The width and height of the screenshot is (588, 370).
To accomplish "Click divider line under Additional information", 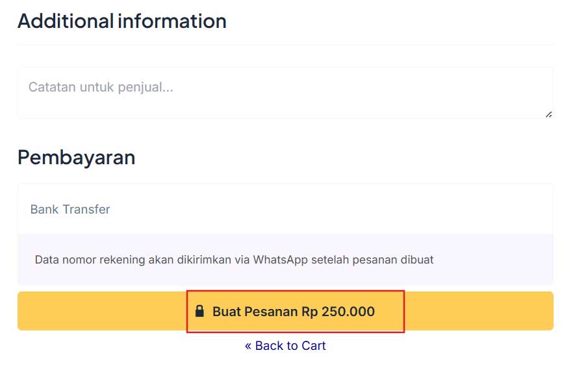I will [285, 45].
